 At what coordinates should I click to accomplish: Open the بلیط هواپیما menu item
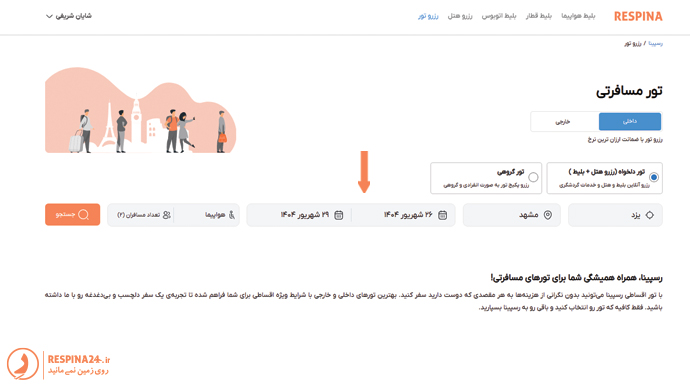pyautogui.click(x=578, y=16)
